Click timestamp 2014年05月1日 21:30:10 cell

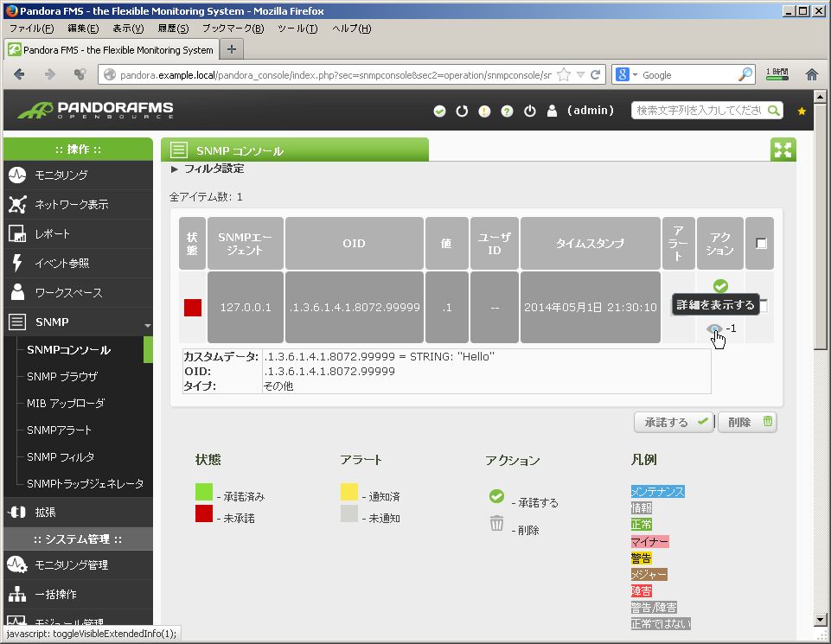[x=591, y=307]
